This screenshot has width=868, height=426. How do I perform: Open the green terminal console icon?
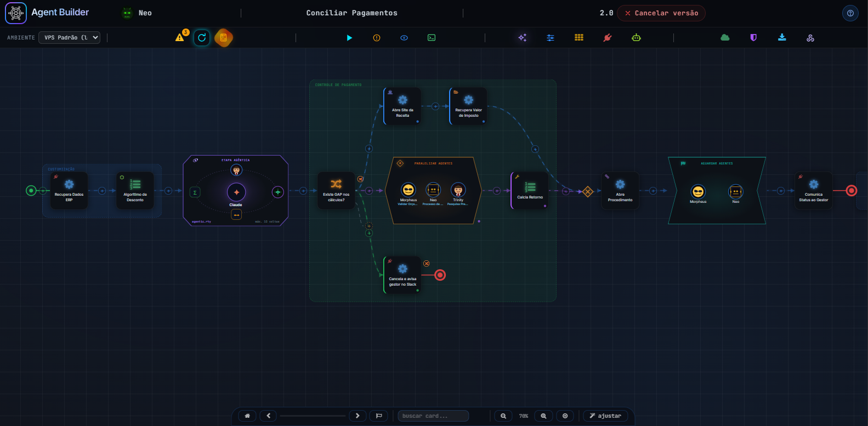[x=432, y=38]
